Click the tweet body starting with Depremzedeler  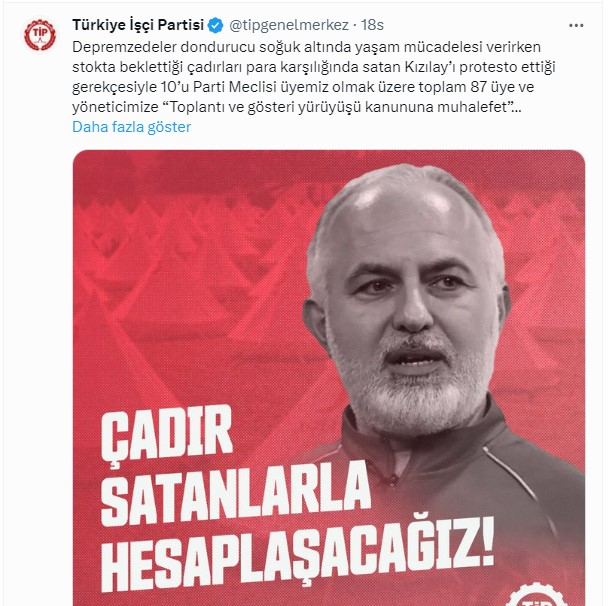pos(314,77)
